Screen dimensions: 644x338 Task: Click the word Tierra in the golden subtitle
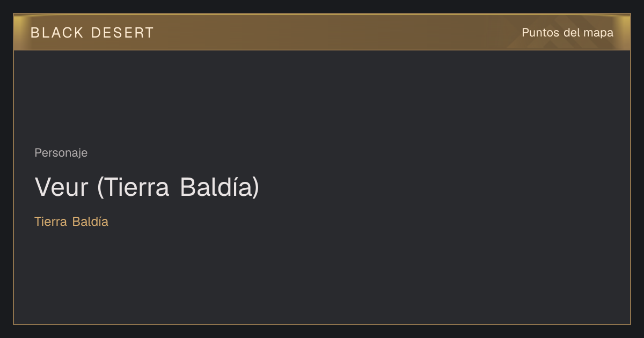pyautogui.click(x=50, y=222)
